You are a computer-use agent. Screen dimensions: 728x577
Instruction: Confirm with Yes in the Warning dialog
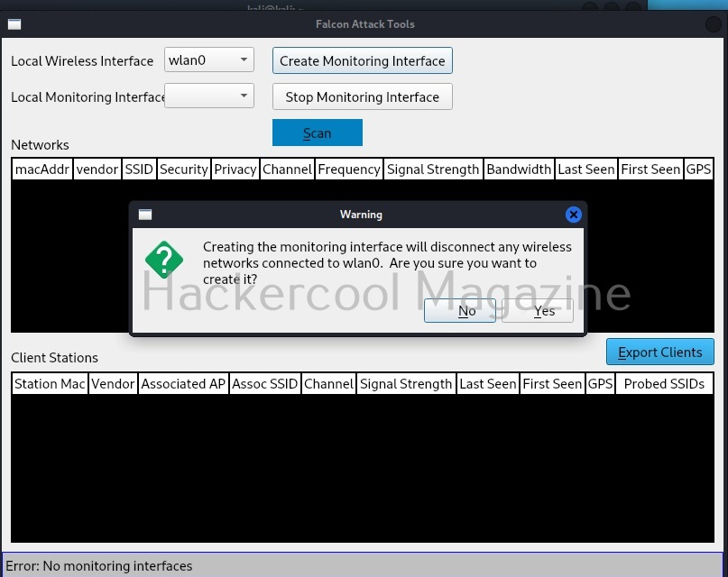coord(538,310)
